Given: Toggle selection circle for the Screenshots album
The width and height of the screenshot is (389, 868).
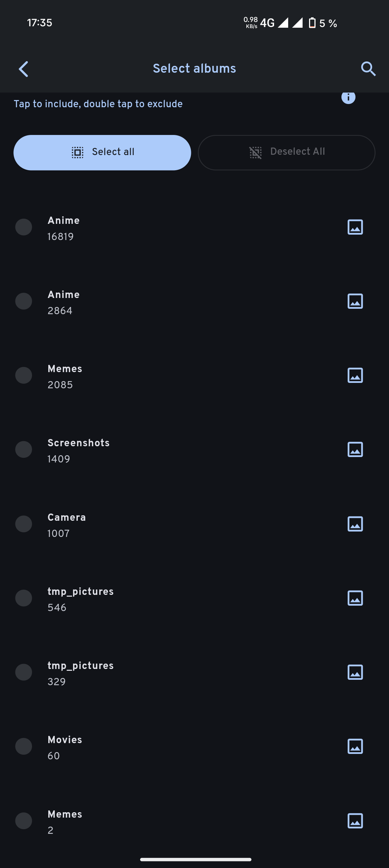Looking at the screenshot, I should click(x=24, y=449).
